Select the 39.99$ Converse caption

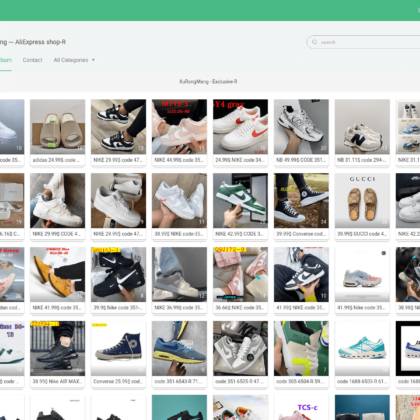click(301, 234)
